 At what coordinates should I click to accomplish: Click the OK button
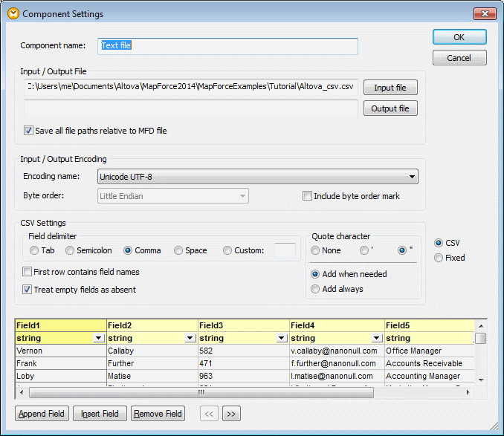point(459,37)
